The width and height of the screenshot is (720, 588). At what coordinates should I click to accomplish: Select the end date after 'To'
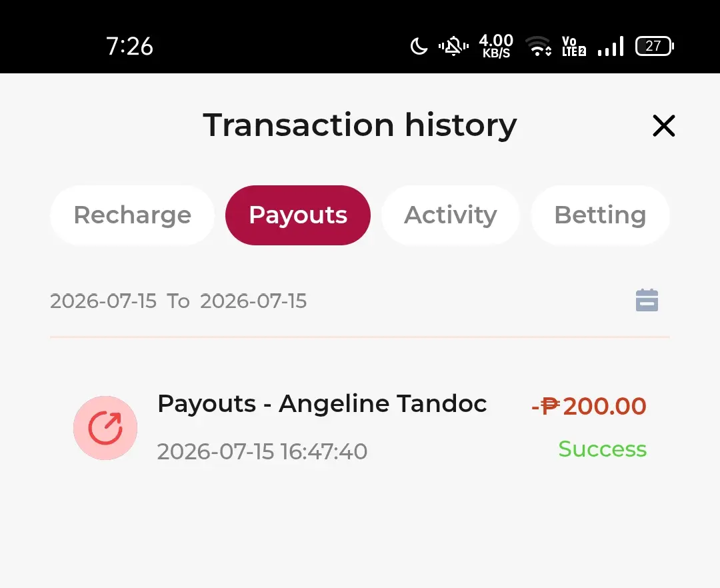(253, 301)
